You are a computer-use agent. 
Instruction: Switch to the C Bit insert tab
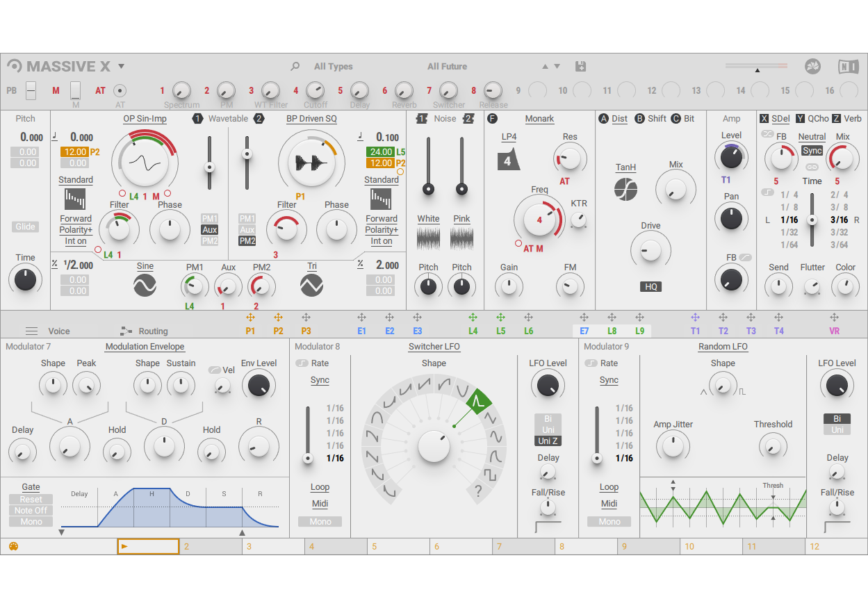click(x=682, y=119)
